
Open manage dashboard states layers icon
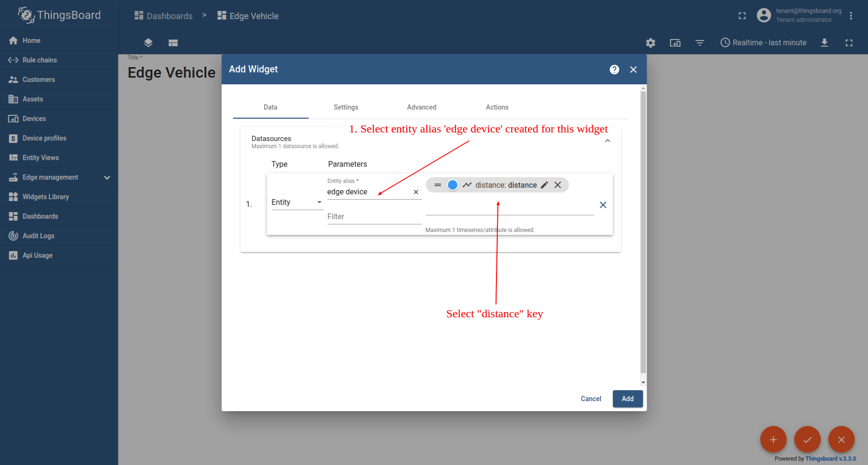[148, 43]
